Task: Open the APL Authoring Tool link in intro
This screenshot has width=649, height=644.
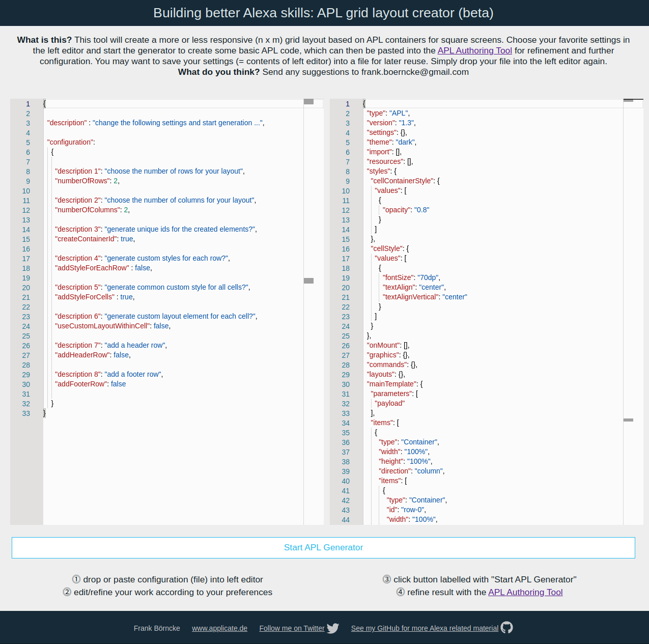Action: point(475,50)
